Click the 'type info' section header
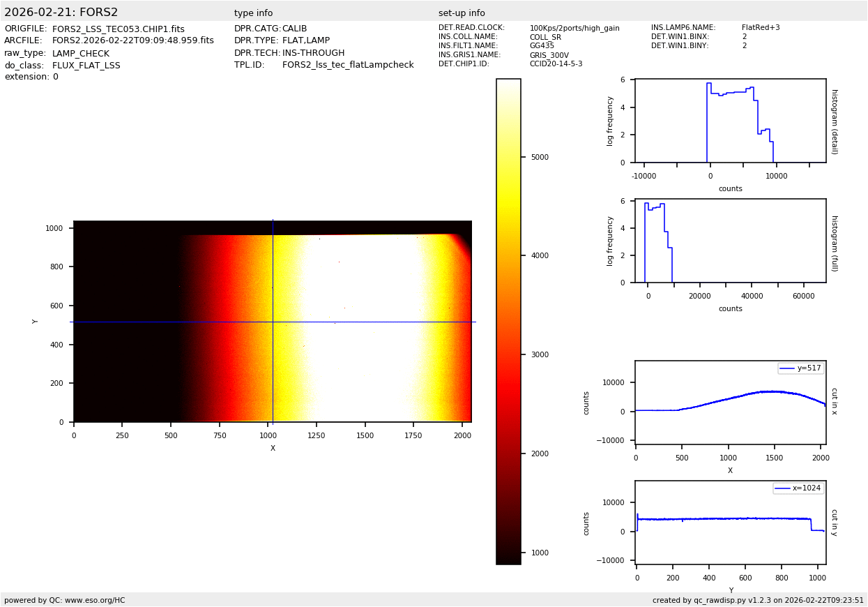 click(x=253, y=13)
